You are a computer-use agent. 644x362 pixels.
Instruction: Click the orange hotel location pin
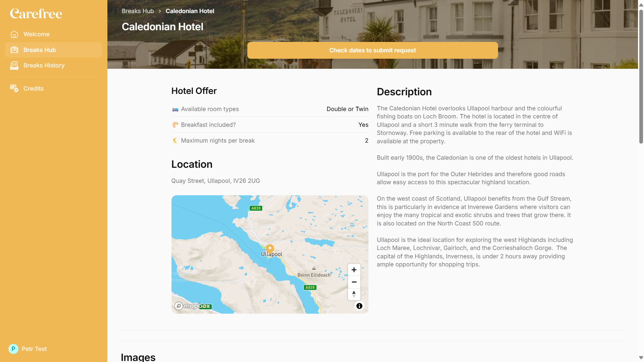270,249
